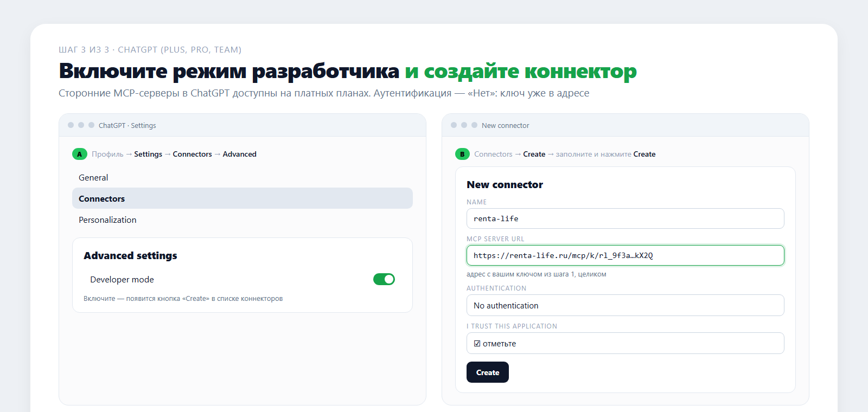Click the hint text under Developer mode
The height and width of the screenshot is (412, 868).
[x=183, y=299]
